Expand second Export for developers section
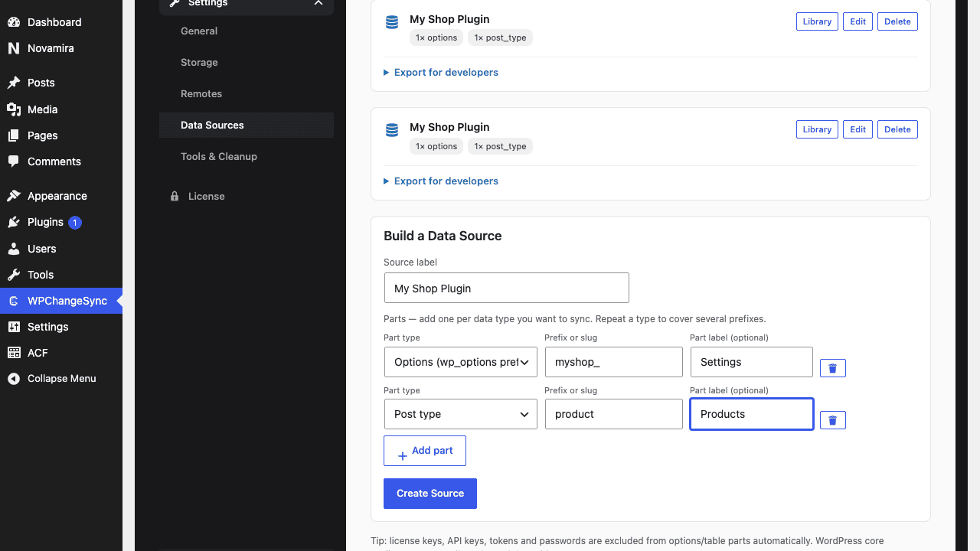 coord(441,181)
